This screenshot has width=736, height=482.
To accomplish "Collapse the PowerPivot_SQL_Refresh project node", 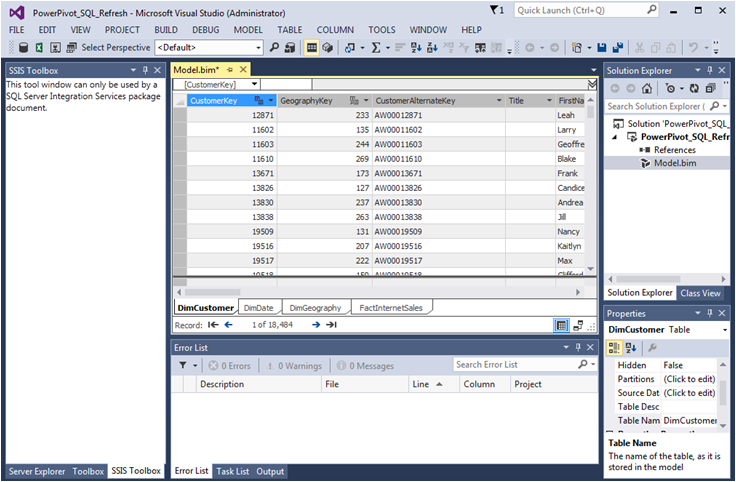I will (614, 137).
